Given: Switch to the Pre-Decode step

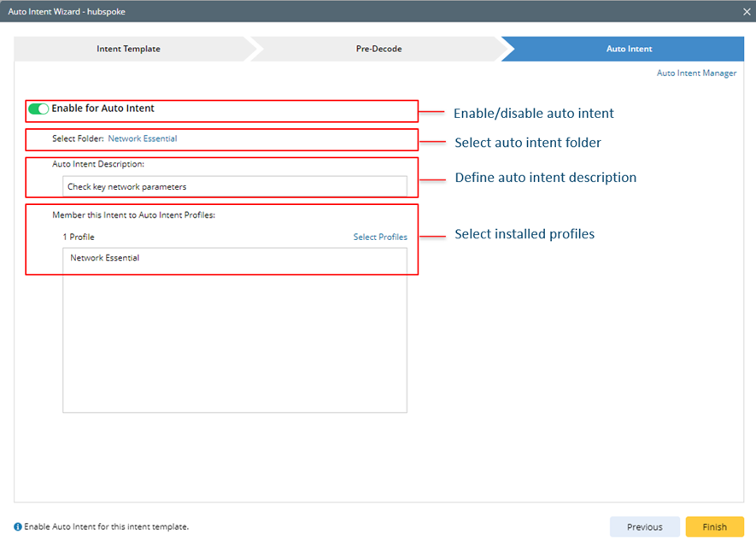Looking at the screenshot, I should [378, 49].
